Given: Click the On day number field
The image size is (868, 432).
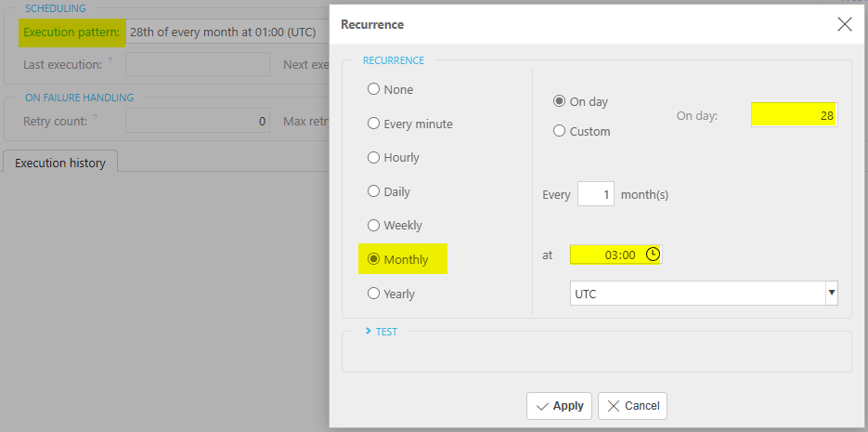Looking at the screenshot, I should (794, 115).
